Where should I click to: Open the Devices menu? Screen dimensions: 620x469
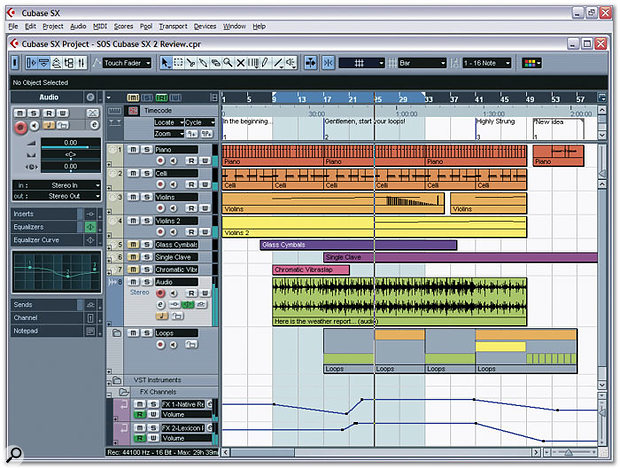point(205,26)
